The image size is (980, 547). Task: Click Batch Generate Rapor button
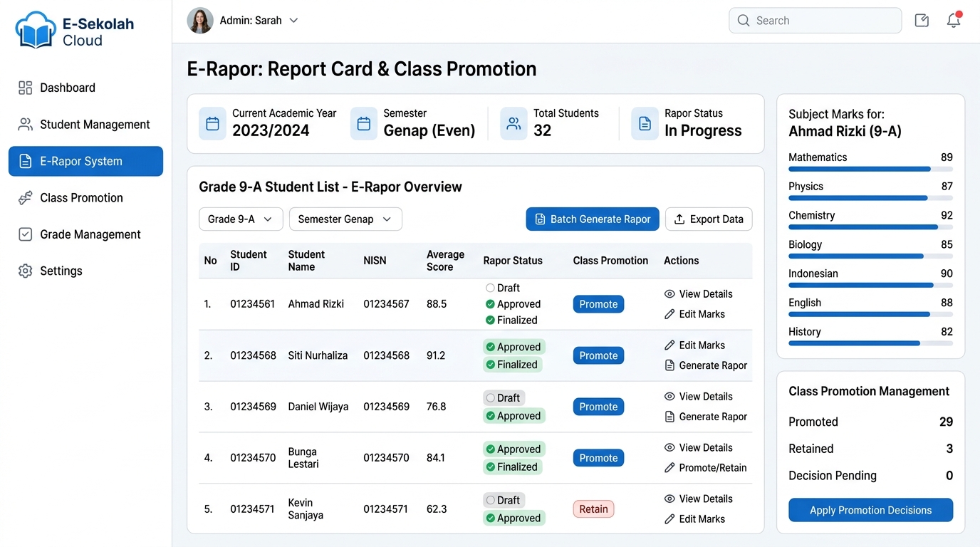593,219
